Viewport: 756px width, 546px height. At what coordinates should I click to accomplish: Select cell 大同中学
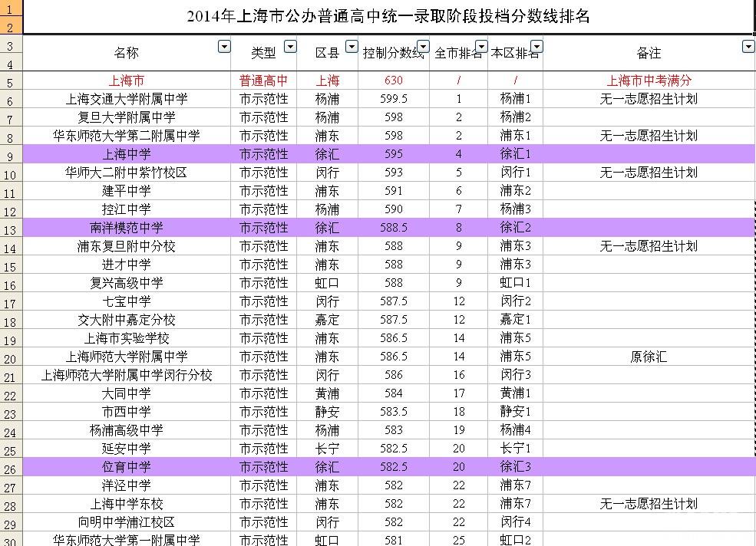click(127, 393)
